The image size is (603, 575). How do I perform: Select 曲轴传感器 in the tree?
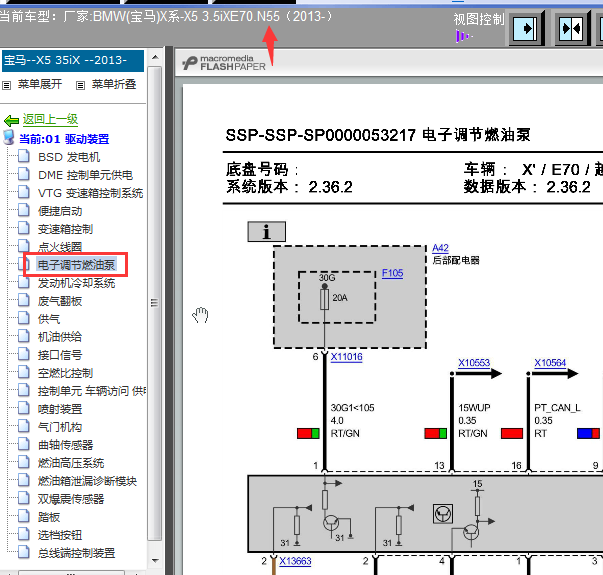pyautogui.click(x=65, y=445)
